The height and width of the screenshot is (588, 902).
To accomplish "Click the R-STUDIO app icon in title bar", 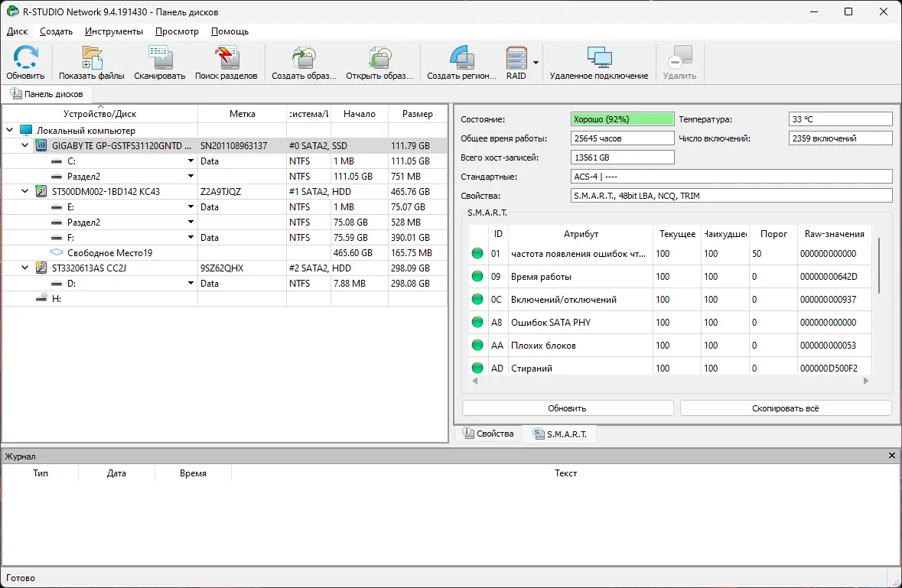I will point(12,11).
